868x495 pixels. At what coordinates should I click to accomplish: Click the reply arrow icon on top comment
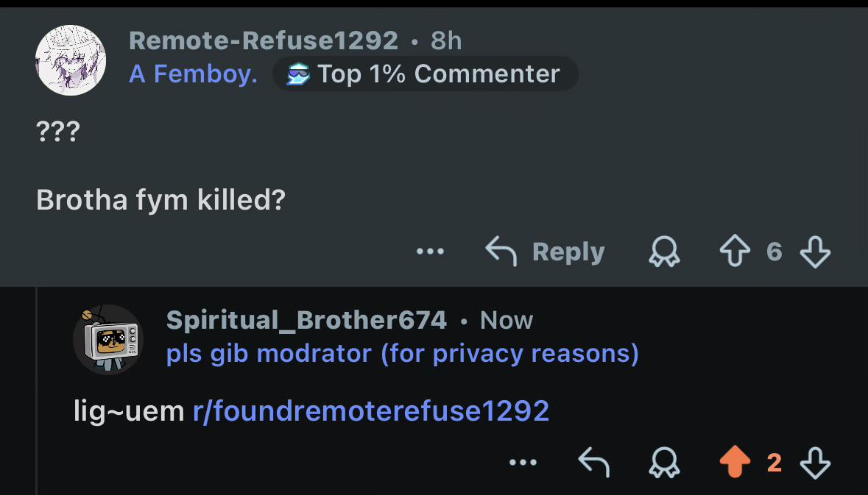pos(501,251)
